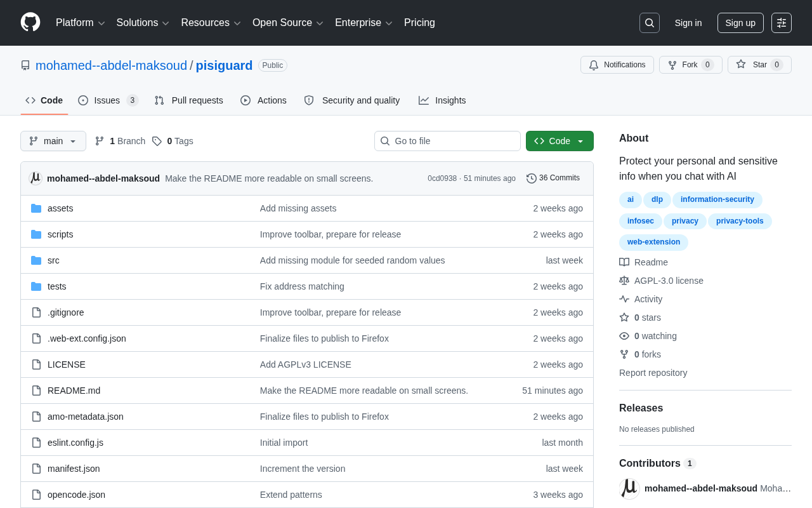This screenshot has height=508, width=812.
Task: Click the 'Increment the version' commit message
Action: click(x=303, y=469)
